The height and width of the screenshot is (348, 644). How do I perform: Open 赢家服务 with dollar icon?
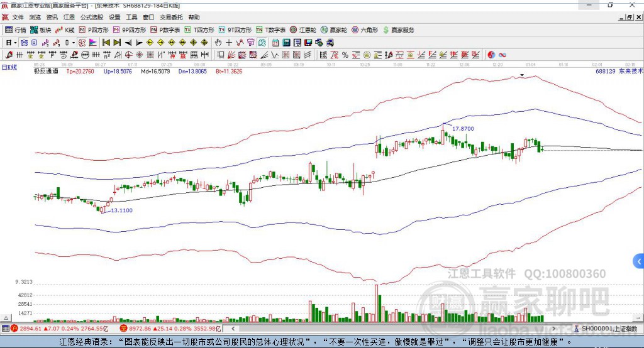(398, 30)
